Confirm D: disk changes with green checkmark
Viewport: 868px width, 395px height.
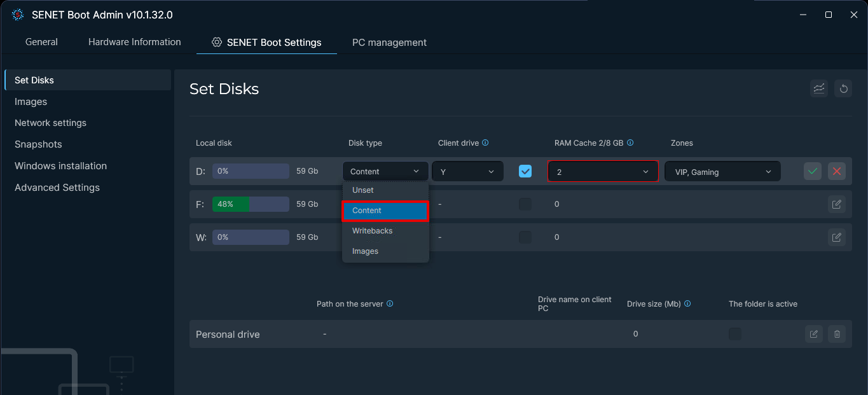pyautogui.click(x=812, y=170)
